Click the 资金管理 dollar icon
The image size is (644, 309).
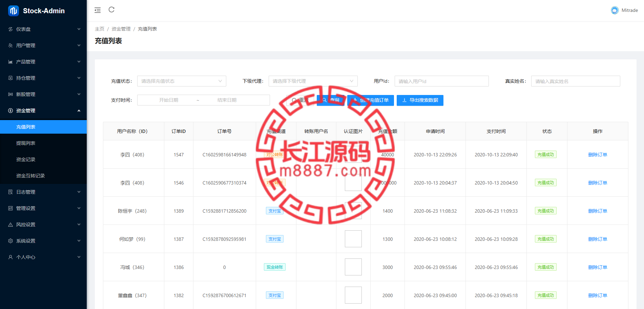(x=11, y=111)
